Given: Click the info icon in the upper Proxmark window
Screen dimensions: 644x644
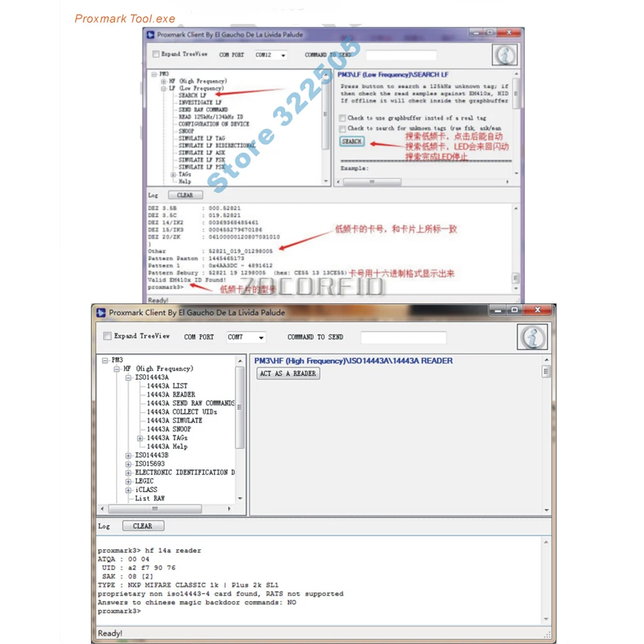Looking at the screenshot, I should pos(504,55).
